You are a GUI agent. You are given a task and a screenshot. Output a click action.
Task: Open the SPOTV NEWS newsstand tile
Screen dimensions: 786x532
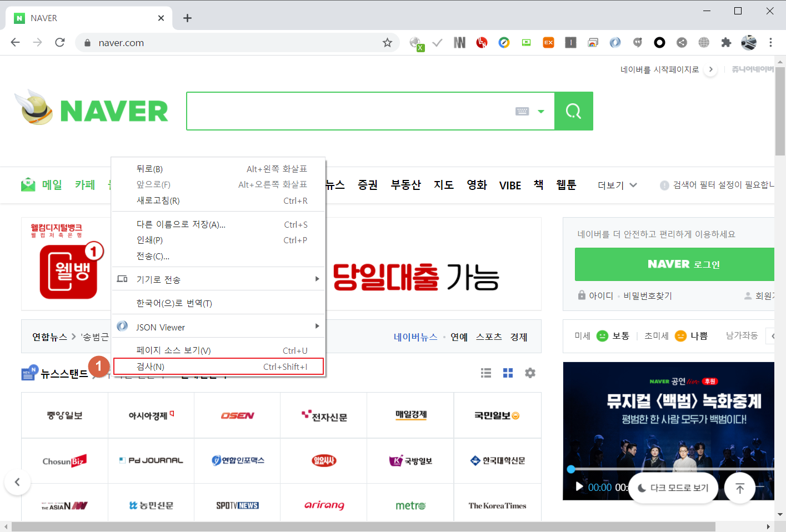click(237, 505)
